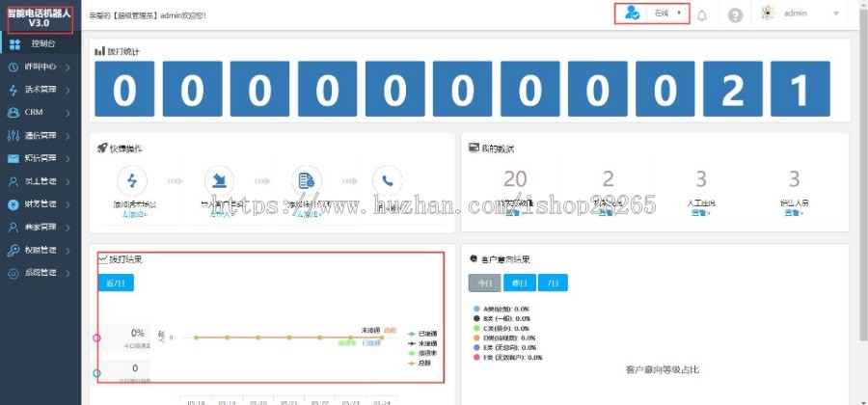
Task: Toggle the 已接通 chart legend series
Action: point(422,334)
